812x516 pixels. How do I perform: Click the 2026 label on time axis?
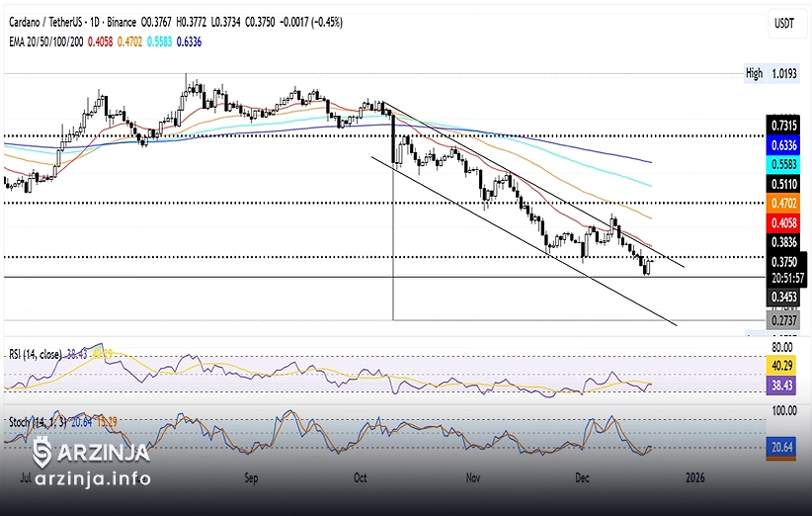(695, 477)
